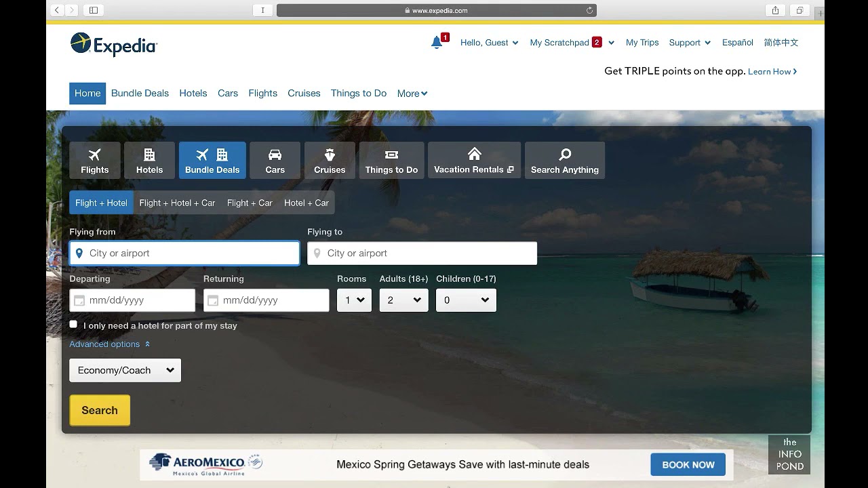868x488 pixels.
Task: Select the Bundle Deals search tab
Action: click(x=212, y=161)
